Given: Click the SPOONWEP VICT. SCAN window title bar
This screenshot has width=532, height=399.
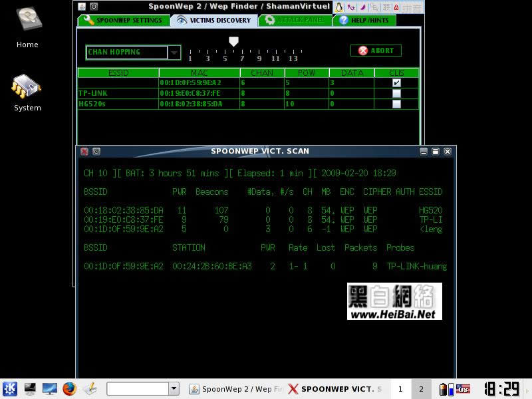Looking at the screenshot, I should (260, 152).
